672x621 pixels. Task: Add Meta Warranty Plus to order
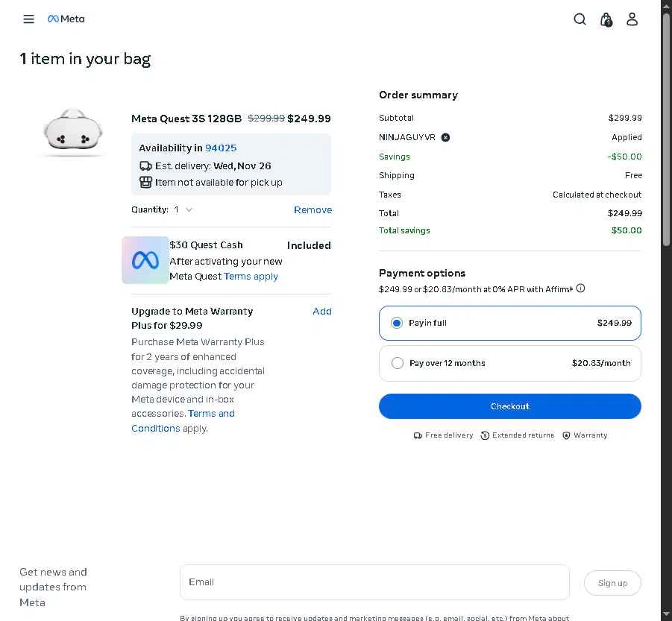click(x=322, y=312)
